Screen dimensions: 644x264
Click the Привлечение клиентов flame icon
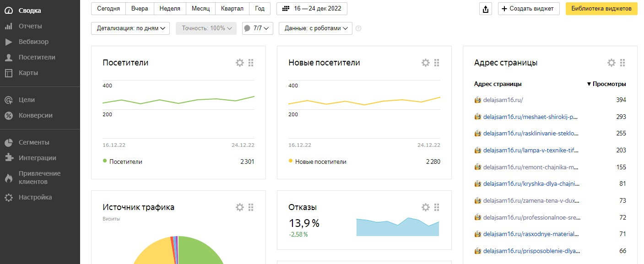[9, 178]
